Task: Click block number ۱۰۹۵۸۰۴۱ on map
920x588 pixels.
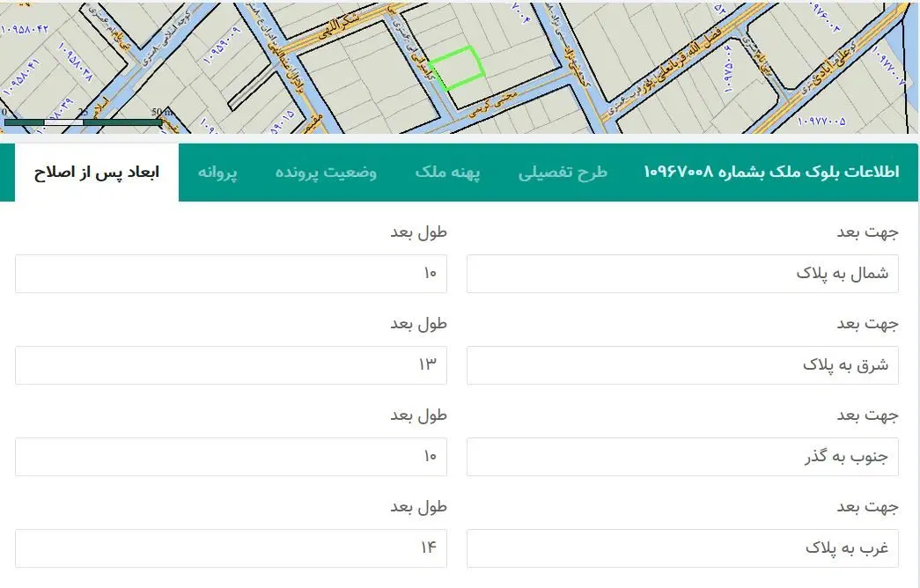Action: (22, 78)
